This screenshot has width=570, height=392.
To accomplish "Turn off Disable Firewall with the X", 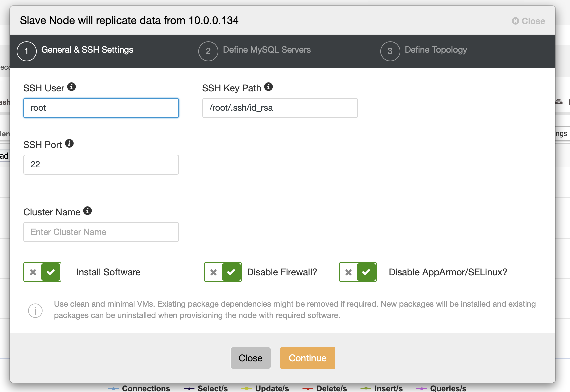I will tap(213, 272).
